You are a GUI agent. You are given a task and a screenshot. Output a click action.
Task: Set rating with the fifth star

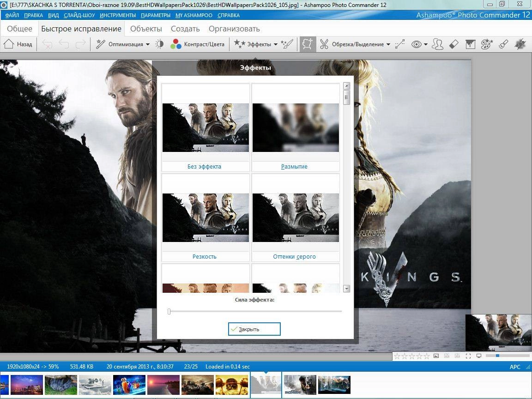pyautogui.click(x=427, y=356)
